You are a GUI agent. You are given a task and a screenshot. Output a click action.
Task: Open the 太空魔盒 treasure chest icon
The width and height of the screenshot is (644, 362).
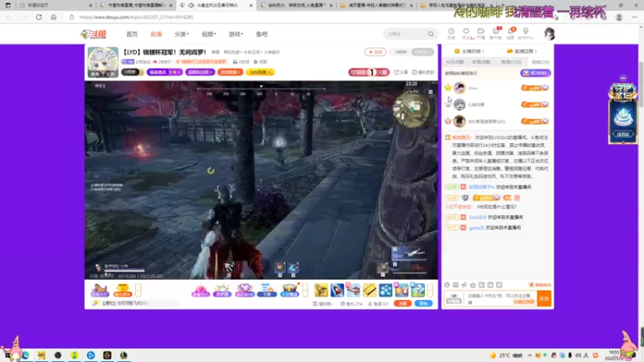[x=290, y=290]
